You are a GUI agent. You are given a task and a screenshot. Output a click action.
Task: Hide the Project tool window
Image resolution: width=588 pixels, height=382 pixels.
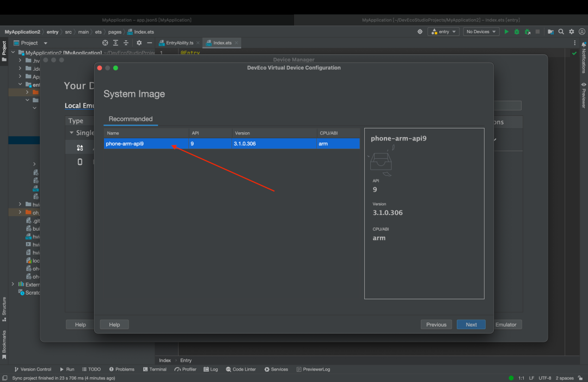[149, 43]
